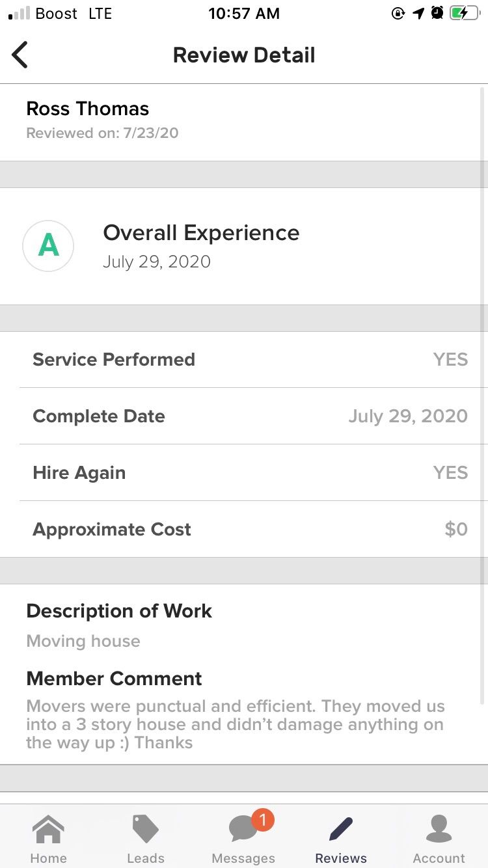Tap the red Messages notification badge

262,820
